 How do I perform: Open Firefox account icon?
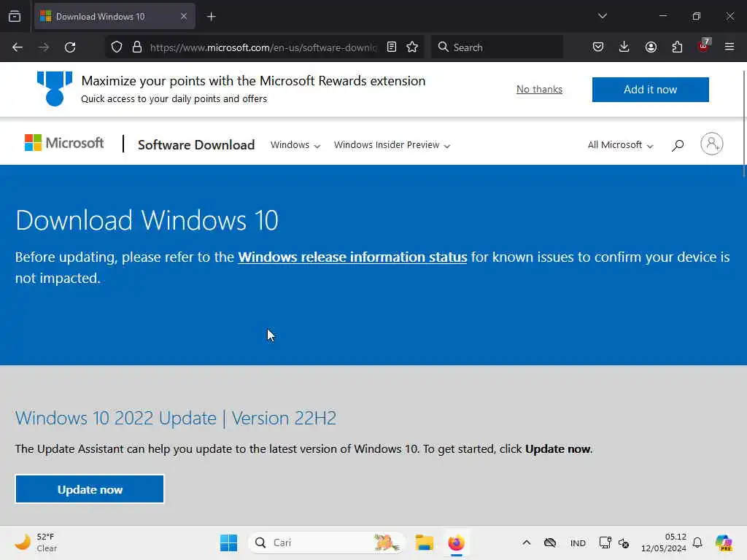coord(651,47)
